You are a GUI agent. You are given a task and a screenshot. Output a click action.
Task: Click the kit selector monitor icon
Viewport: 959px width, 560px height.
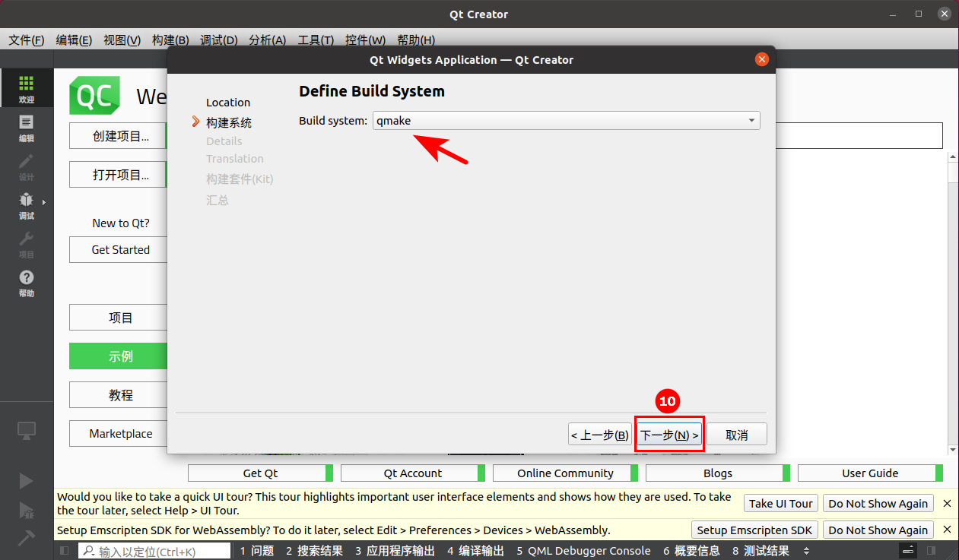27,431
